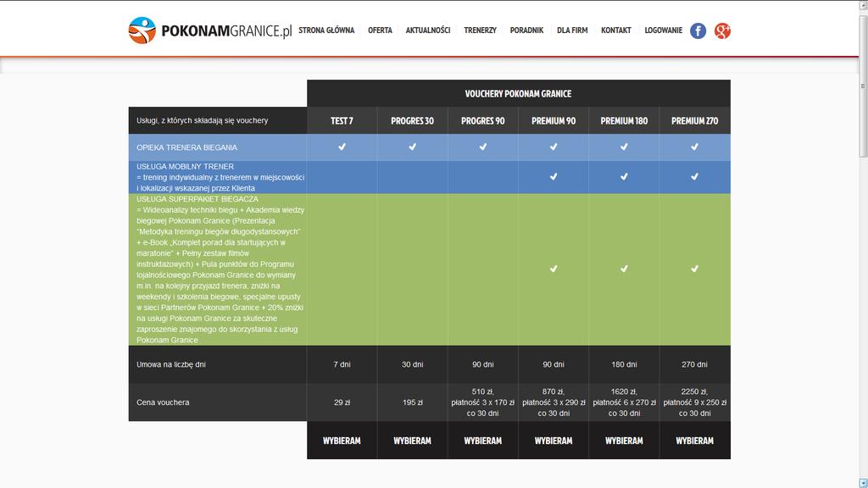Click the Vouchery Pokonam Granice title
868x488 pixels.
coord(518,93)
